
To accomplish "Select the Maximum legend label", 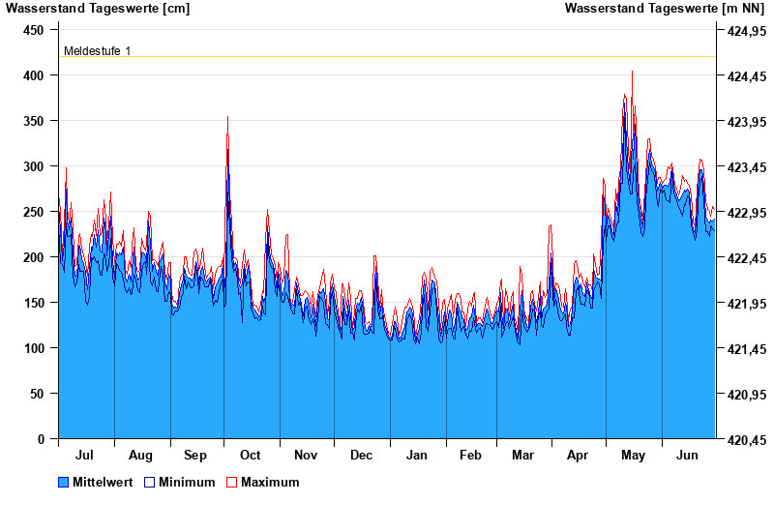I will [x=270, y=482].
